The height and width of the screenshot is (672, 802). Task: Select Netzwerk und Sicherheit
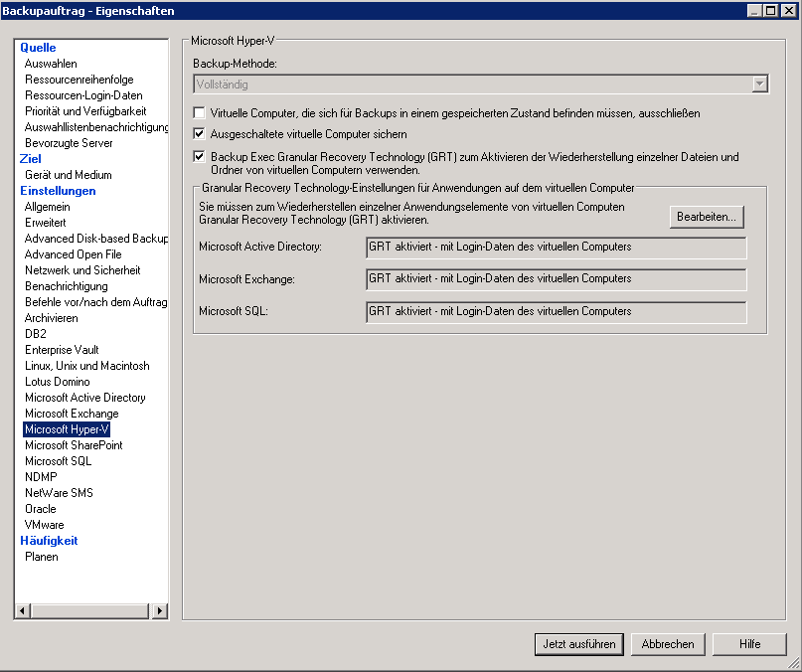click(x=82, y=270)
